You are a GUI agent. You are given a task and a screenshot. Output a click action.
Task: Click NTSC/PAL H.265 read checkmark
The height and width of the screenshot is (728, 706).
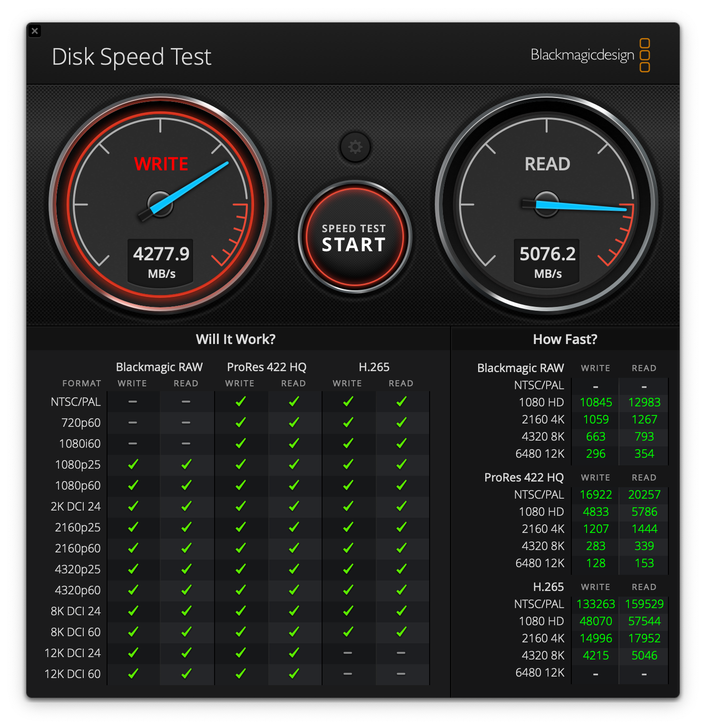pyautogui.click(x=402, y=402)
